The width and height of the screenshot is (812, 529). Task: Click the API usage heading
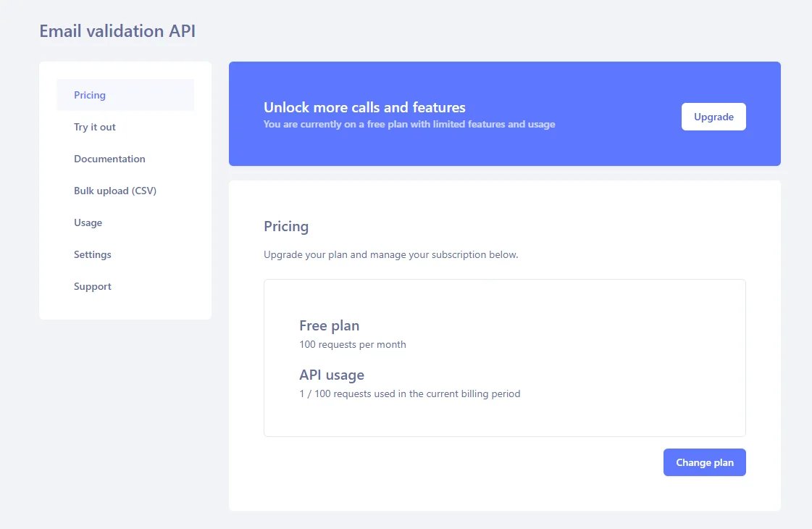click(332, 375)
